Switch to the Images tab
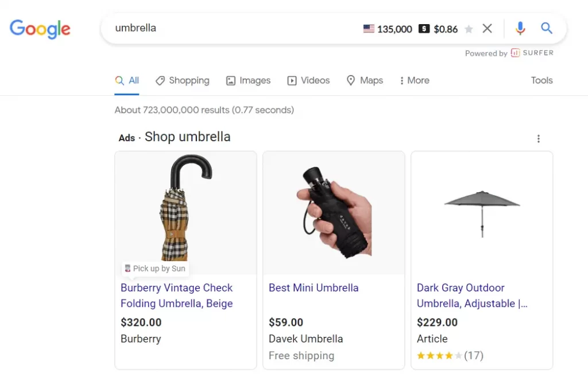This screenshot has height=385, width=588. (248, 80)
